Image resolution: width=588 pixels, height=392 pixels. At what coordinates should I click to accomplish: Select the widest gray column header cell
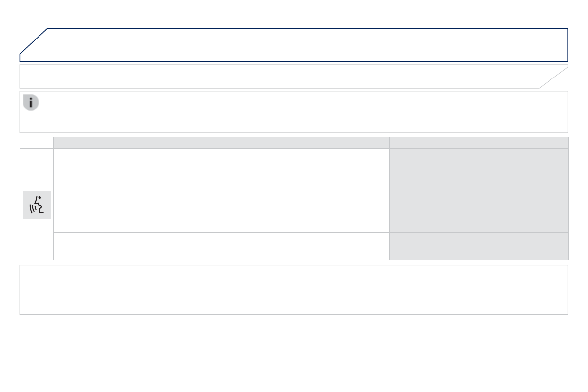point(478,143)
